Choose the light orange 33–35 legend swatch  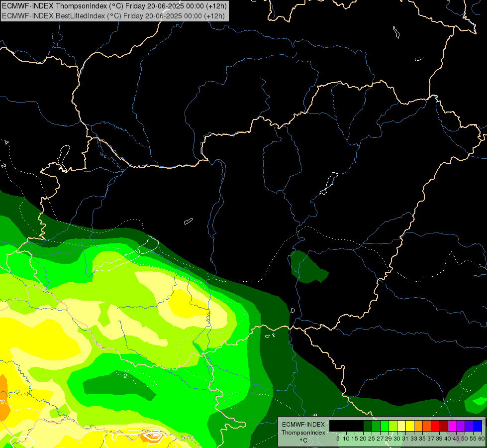pos(418,426)
